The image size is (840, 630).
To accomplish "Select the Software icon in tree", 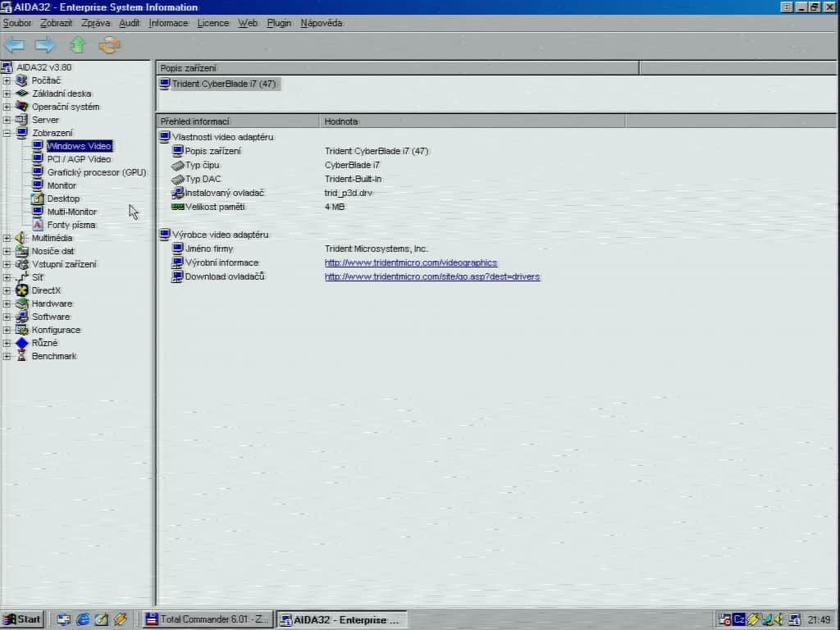I will click(x=21, y=316).
